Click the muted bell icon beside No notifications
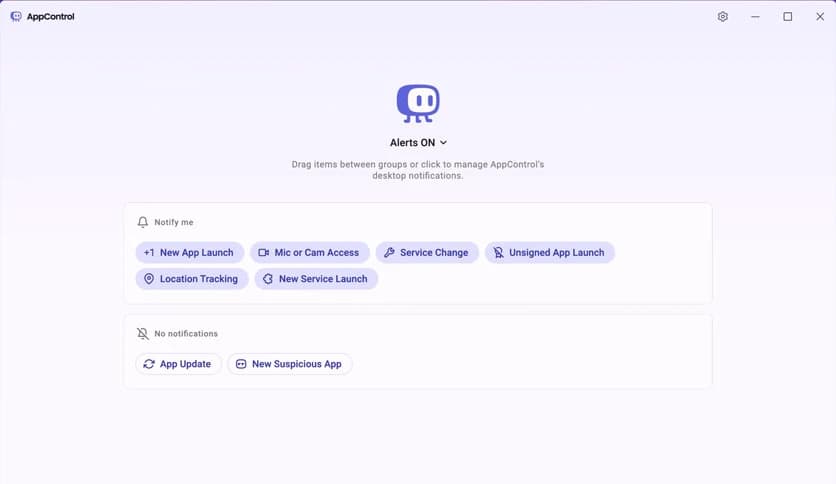Image resolution: width=836 pixels, height=484 pixels. (142, 334)
